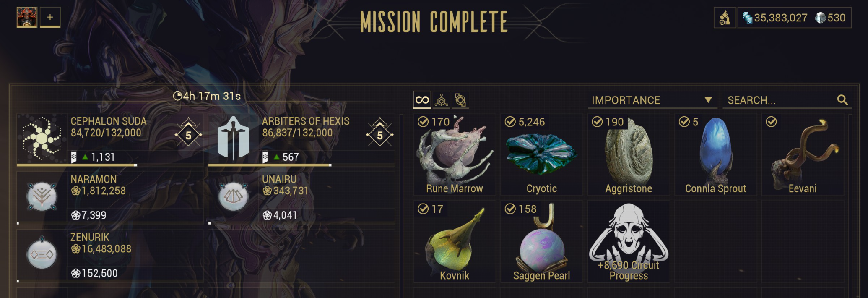Click the Cephalon Suda syndicate emblem
Screen dimensions: 868x298
click(42, 138)
